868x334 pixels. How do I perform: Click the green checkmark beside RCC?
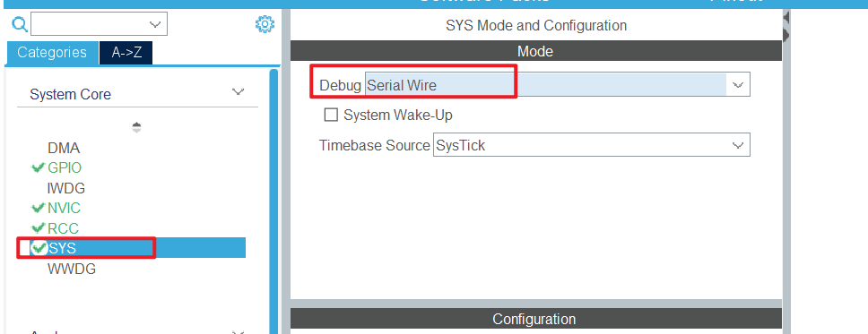(39, 227)
